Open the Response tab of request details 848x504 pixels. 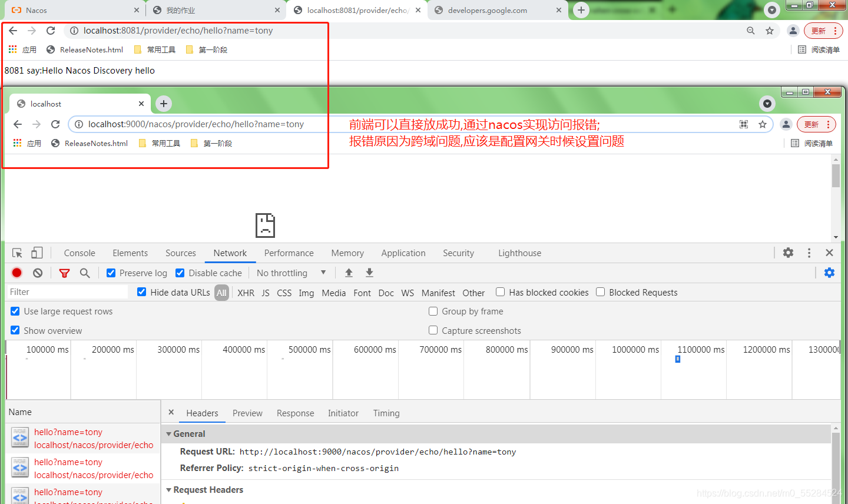tap(296, 413)
